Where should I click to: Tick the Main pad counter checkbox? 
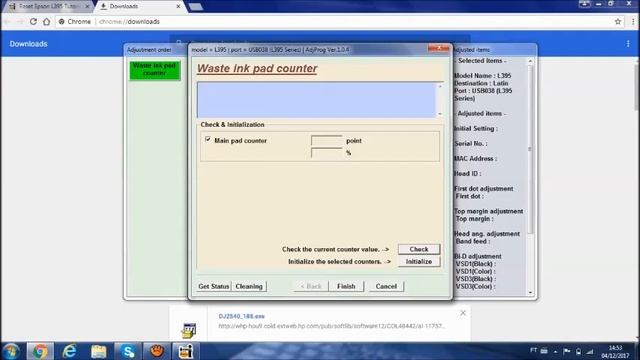[x=208, y=140]
